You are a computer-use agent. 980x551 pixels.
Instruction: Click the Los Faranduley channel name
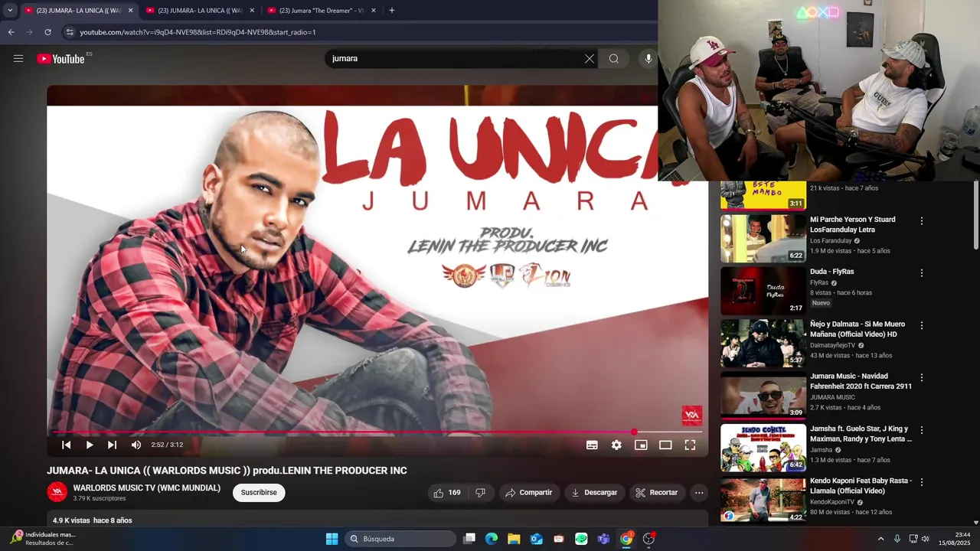(x=831, y=241)
